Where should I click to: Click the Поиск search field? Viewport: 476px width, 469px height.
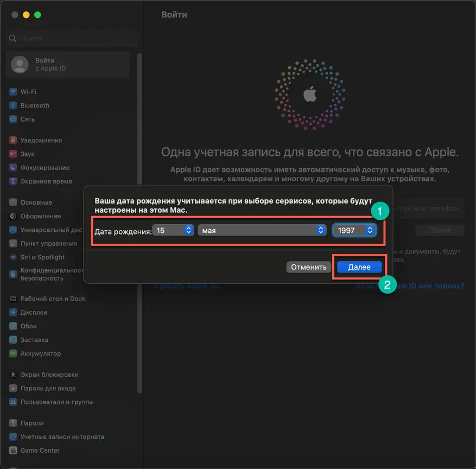click(x=72, y=39)
